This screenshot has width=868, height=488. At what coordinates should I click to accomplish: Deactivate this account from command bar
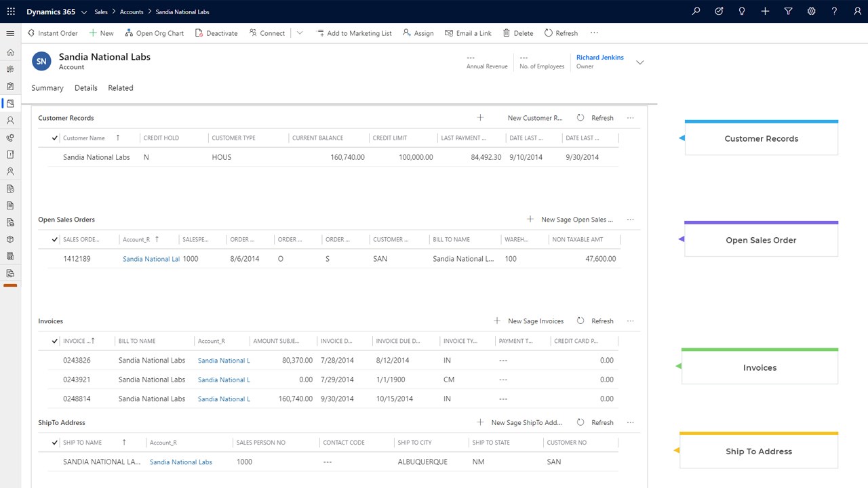(x=216, y=33)
